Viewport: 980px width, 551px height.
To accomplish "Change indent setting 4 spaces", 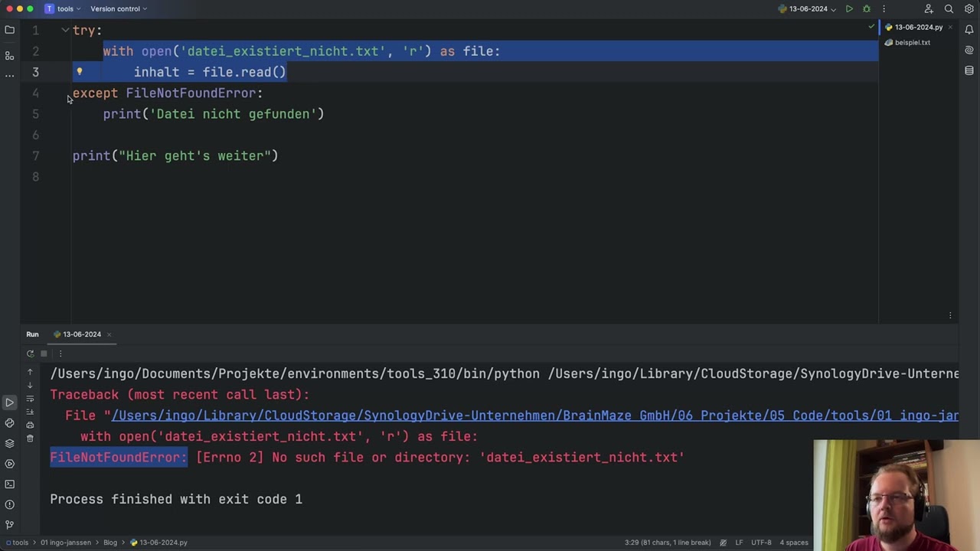I will [x=794, y=543].
